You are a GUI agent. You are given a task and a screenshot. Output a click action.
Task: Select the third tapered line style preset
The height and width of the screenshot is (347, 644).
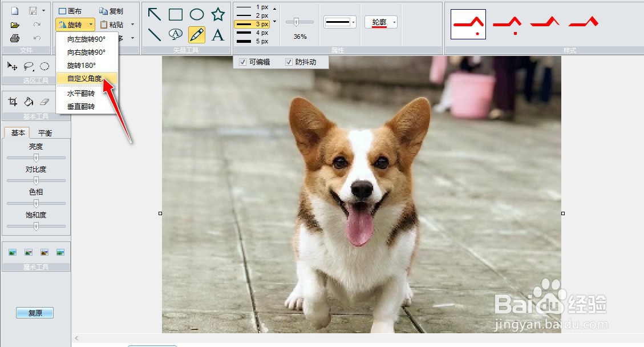[x=545, y=22]
